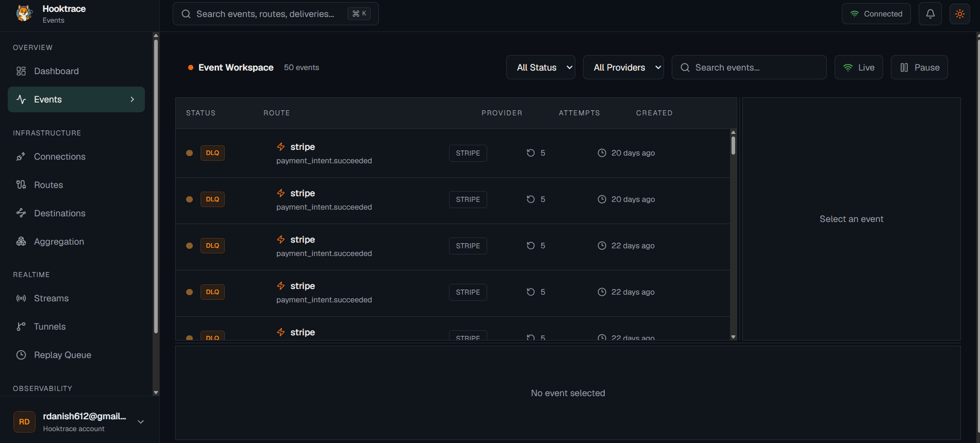This screenshot has height=443, width=980.
Task: Click events table scroll-down arrow
Action: 733,337
